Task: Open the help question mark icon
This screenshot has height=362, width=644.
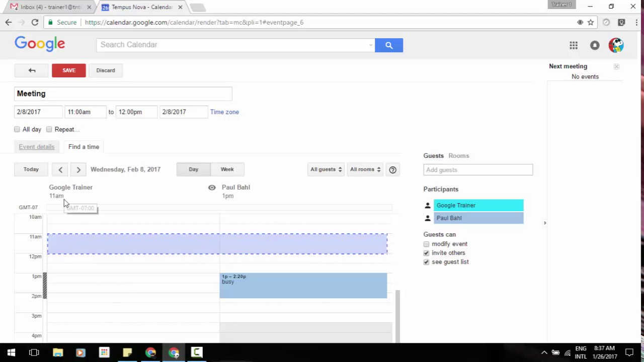Action: tap(392, 169)
